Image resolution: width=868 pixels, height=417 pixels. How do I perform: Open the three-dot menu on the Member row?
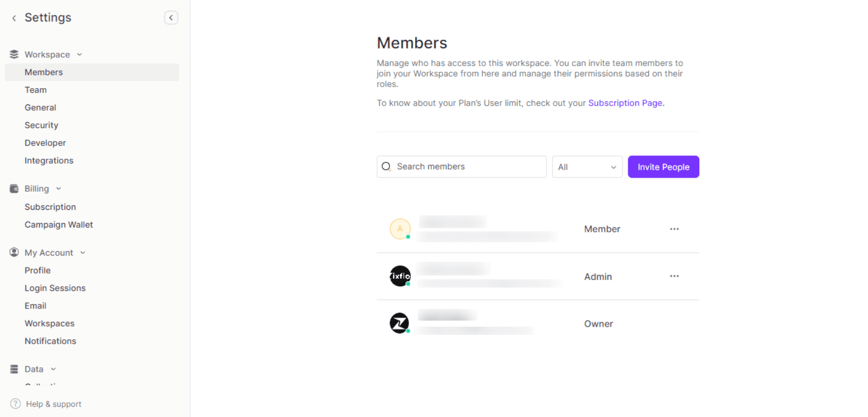click(674, 229)
